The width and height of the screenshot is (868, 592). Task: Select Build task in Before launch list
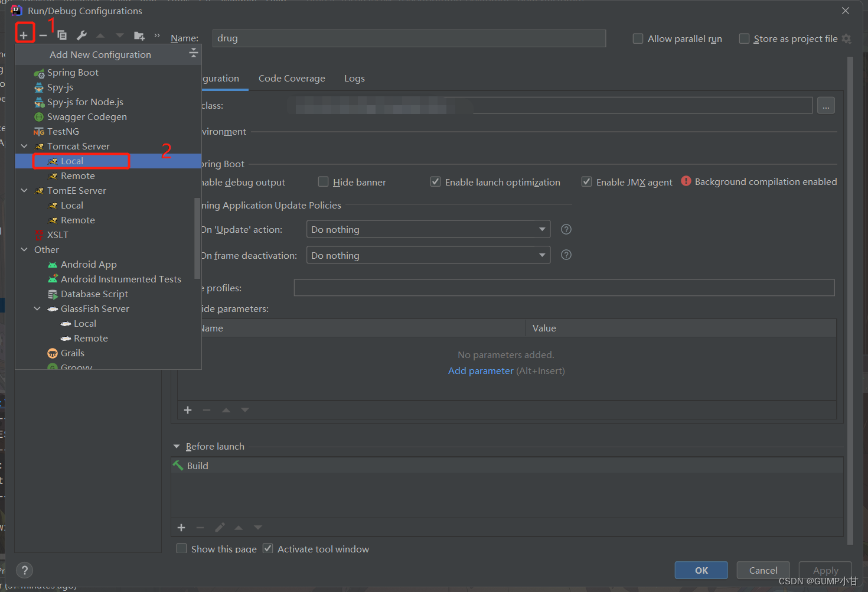507,466
